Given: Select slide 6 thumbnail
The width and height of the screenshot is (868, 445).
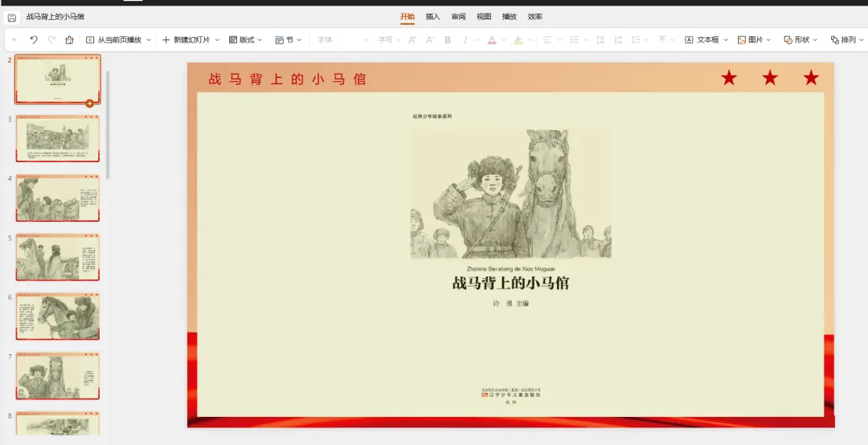Looking at the screenshot, I should tap(58, 316).
